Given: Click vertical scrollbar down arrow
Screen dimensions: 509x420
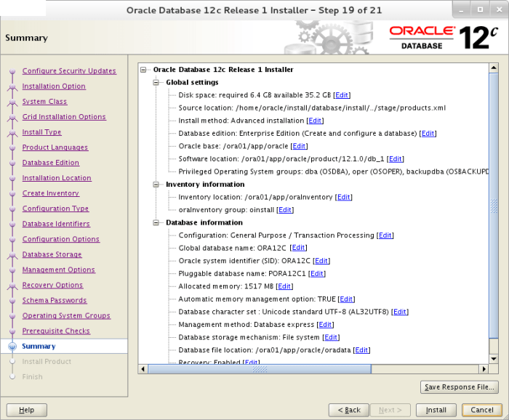Looking at the screenshot, I should point(494,359).
